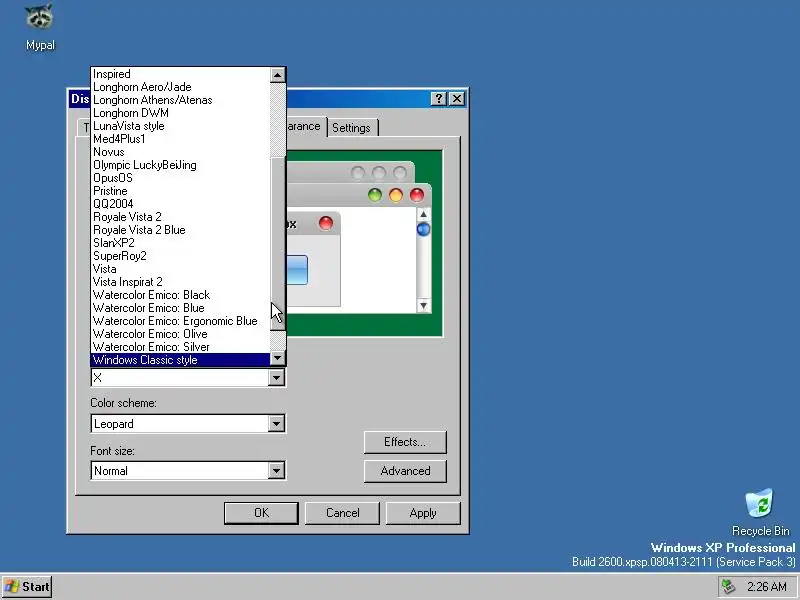Screen dimensions: 800x600
Task: Collapse the windows and buttons dropdown arrow
Action: click(x=276, y=378)
